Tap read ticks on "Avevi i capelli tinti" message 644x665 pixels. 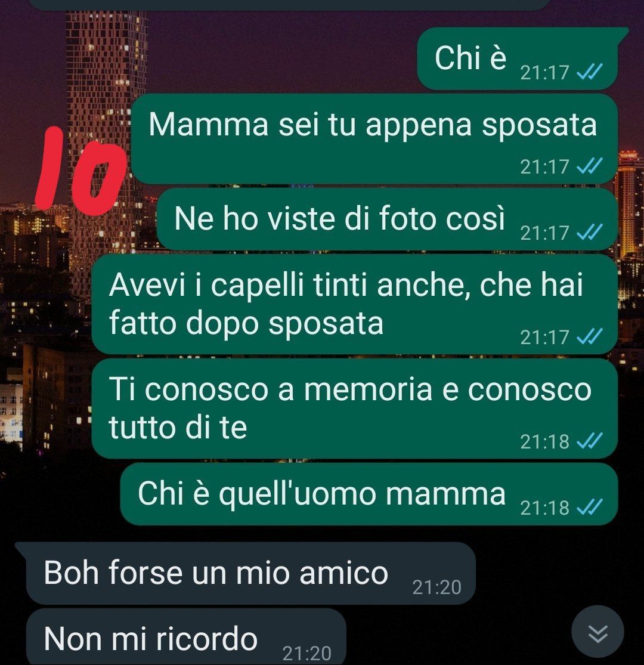pos(590,337)
